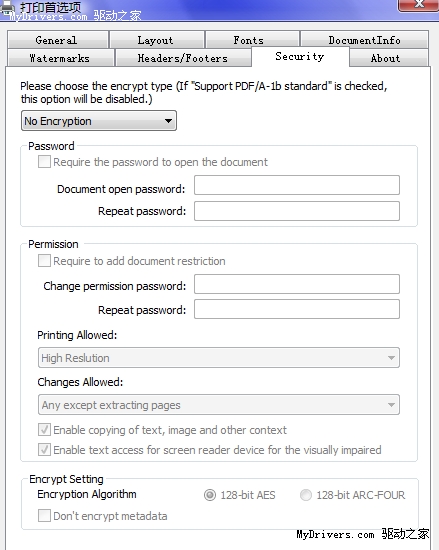Open the Headers/Footers tab
Image resolution: width=439 pixels, height=550 pixels.
coord(183,58)
